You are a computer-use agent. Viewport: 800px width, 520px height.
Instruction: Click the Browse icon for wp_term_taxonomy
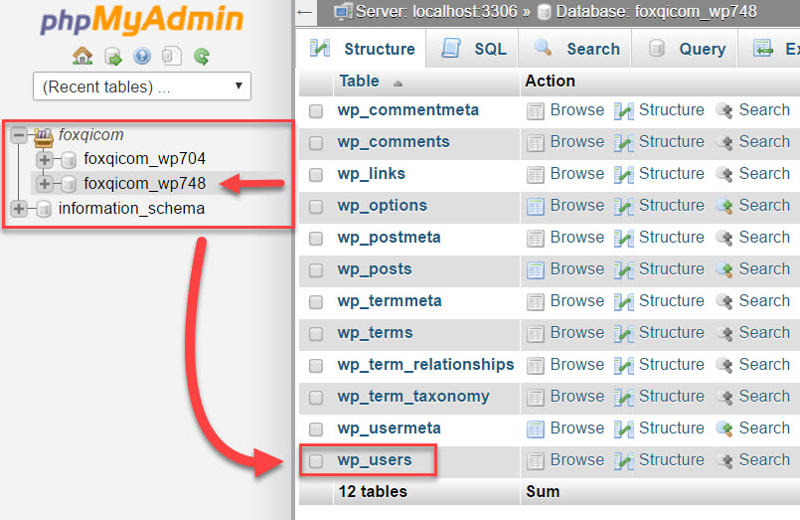click(x=535, y=397)
